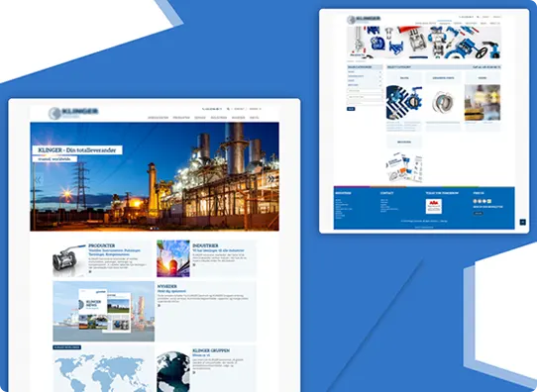Open INDUSTRIER in homepage navigation bar
537x392 pixels.
(219, 118)
